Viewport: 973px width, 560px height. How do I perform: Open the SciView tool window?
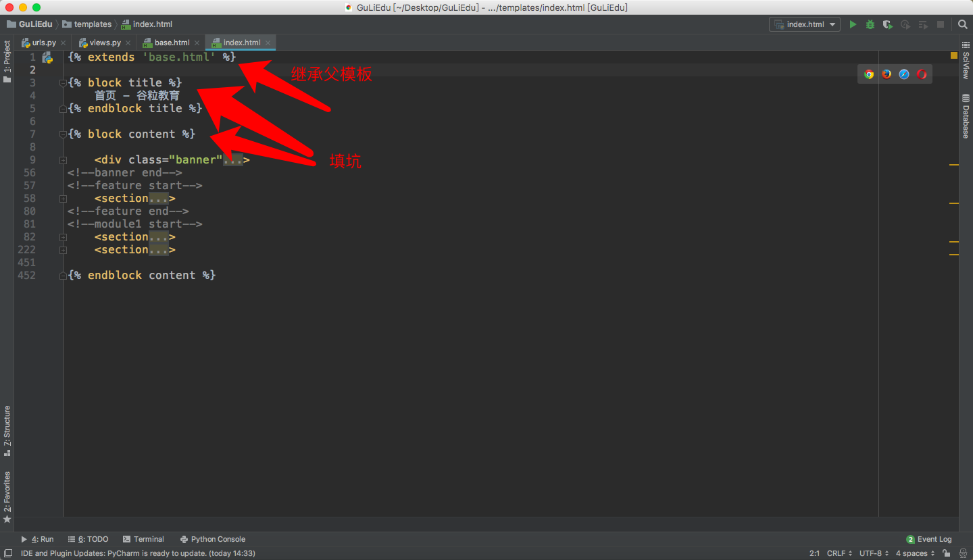pyautogui.click(x=966, y=61)
